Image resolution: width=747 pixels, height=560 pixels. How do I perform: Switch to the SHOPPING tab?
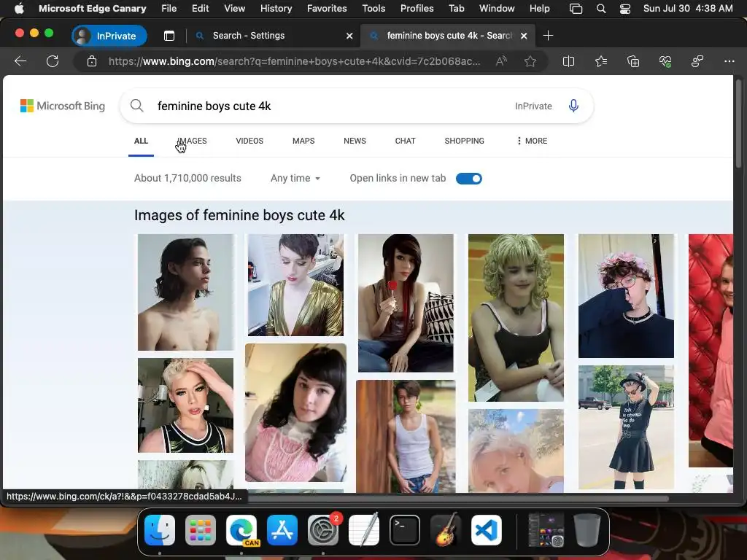click(465, 141)
